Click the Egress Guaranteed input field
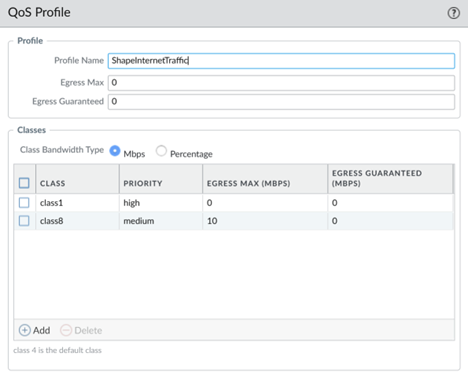Image resolution: width=468 pixels, height=375 pixels. (281, 102)
